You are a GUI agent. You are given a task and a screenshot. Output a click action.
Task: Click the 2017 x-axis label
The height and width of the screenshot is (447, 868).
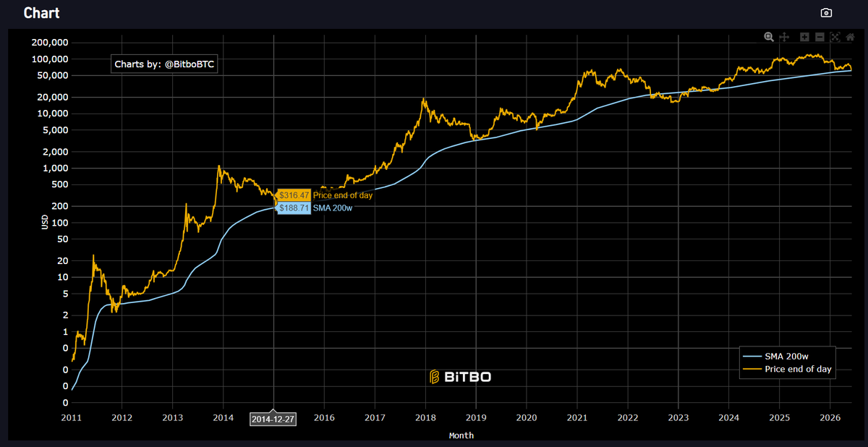click(375, 417)
